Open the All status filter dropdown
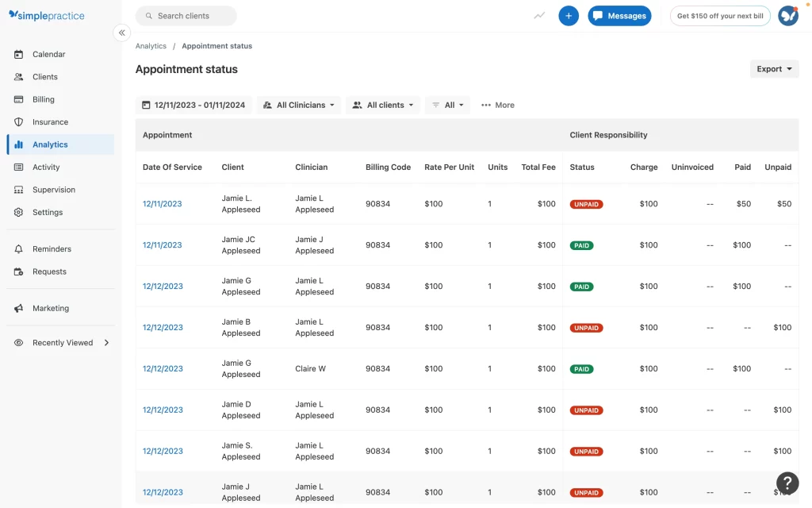The image size is (812, 508). [448, 105]
